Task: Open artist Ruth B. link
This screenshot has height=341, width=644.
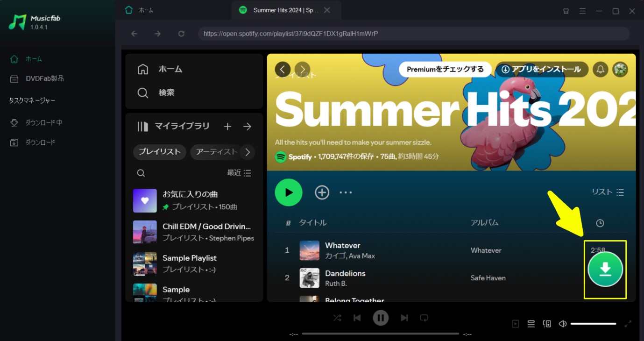Action: (336, 284)
